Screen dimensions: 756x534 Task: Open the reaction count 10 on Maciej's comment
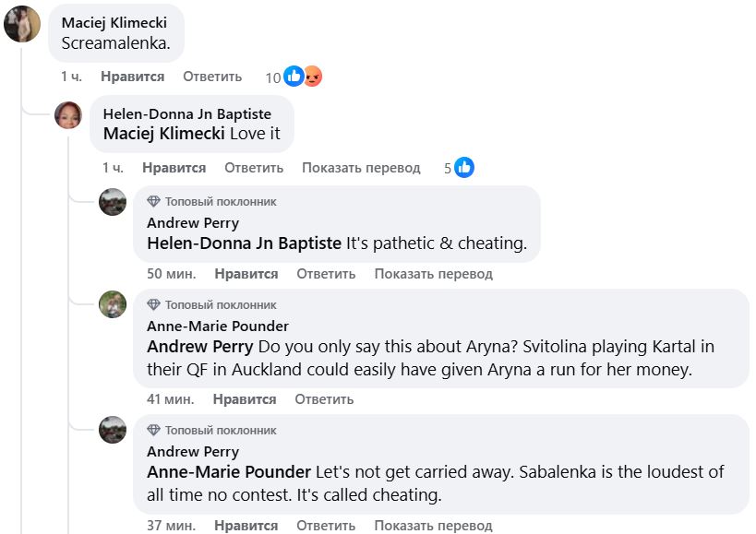click(x=272, y=77)
